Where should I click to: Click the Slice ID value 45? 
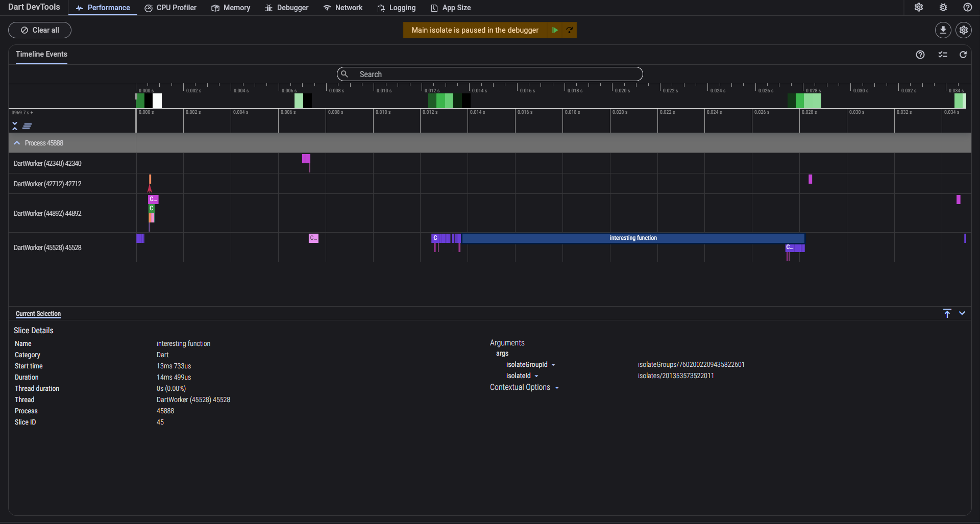pyautogui.click(x=160, y=422)
